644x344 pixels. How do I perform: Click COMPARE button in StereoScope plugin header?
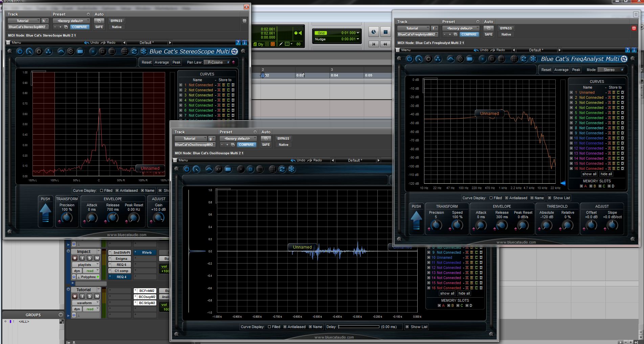[80, 27]
